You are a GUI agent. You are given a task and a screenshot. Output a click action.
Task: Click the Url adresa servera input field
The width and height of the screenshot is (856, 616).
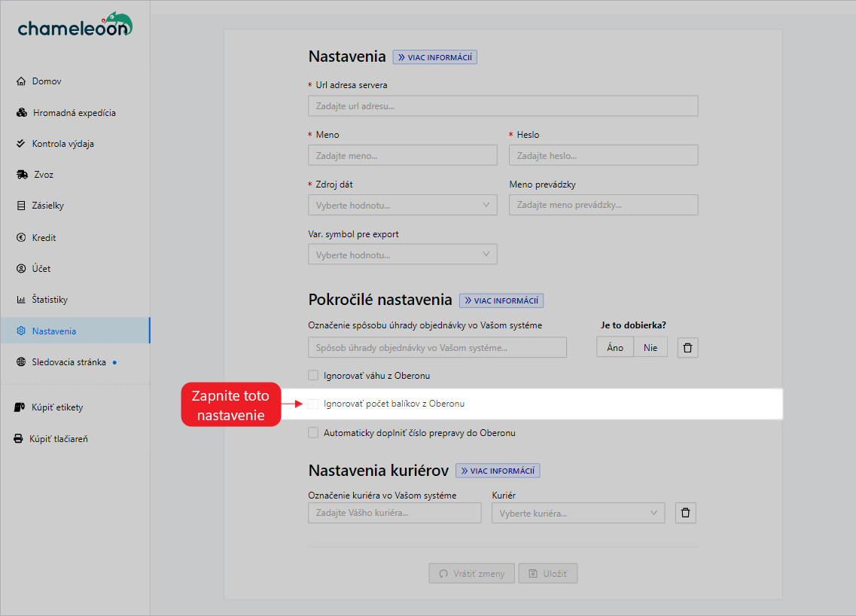(502, 106)
